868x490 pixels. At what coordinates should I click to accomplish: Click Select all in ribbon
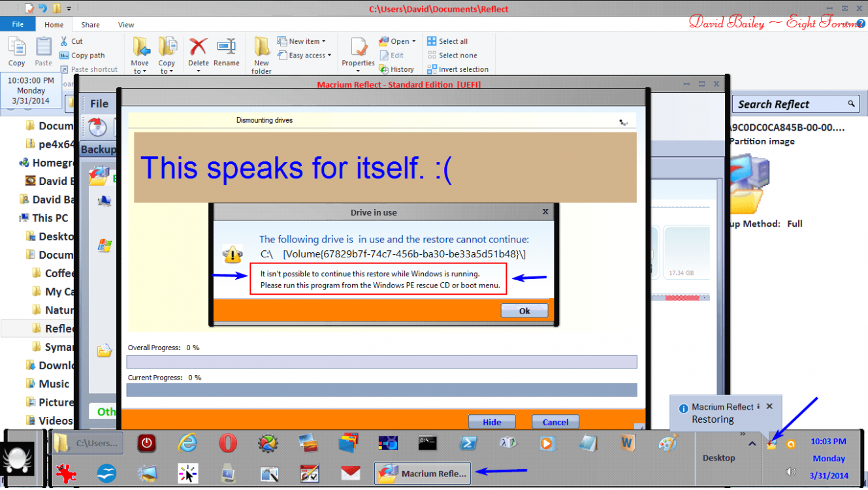[x=447, y=41]
